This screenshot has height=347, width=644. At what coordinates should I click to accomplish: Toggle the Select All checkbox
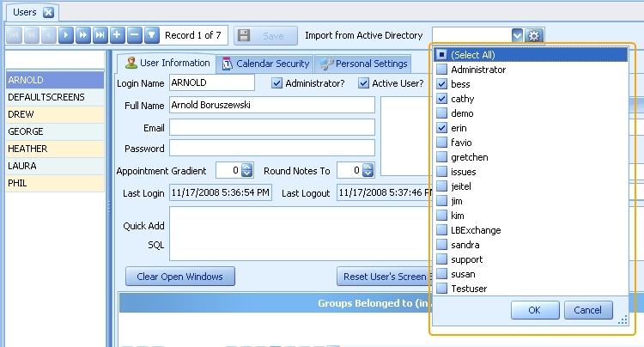(x=441, y=55)
